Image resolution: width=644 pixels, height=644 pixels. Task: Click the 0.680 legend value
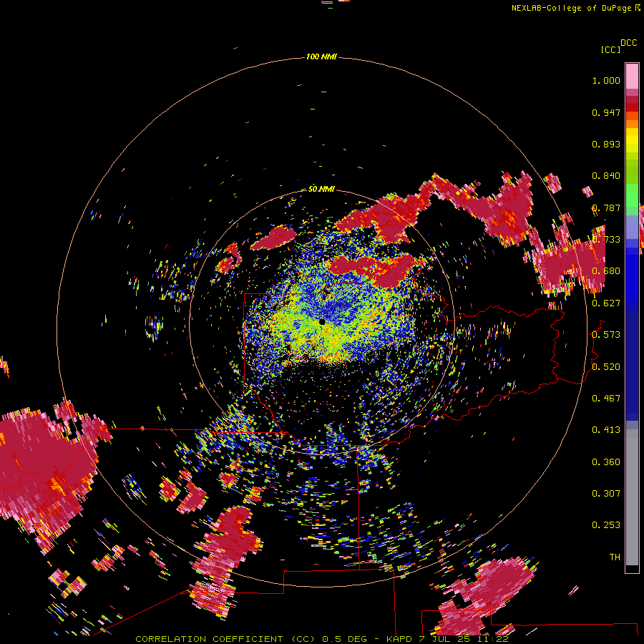click(606, 271)
